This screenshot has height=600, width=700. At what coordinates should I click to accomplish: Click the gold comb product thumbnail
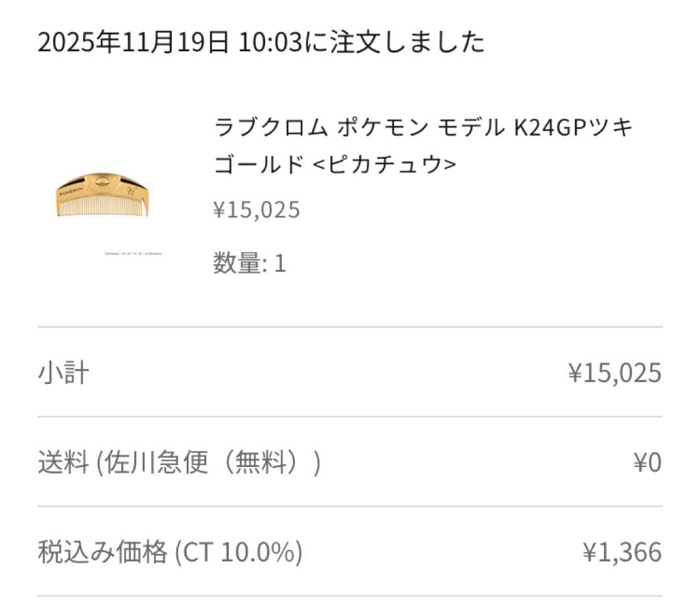[x=102, y=194]
